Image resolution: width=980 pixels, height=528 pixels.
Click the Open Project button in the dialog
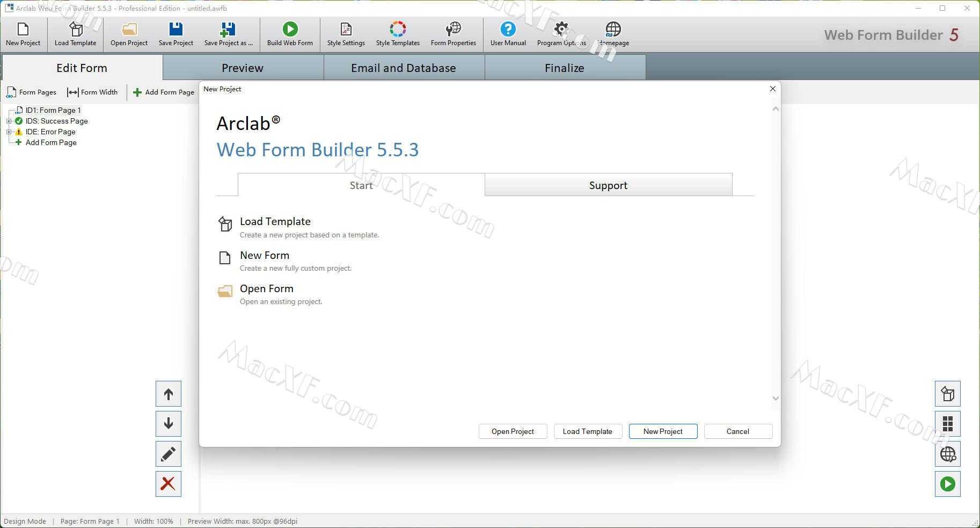point(513,431)
